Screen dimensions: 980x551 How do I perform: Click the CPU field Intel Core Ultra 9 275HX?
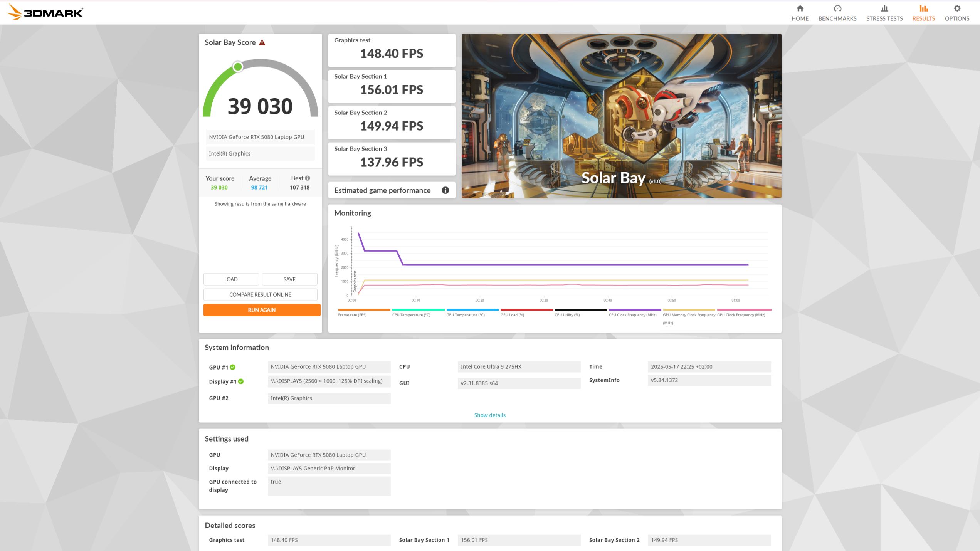[x=519, y=366]
